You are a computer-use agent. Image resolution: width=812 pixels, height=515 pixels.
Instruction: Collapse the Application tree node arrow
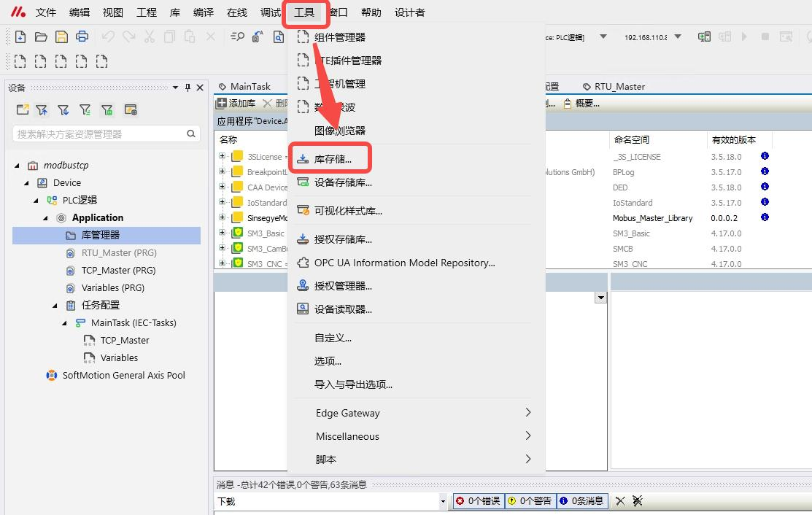(x=45, y=218)
